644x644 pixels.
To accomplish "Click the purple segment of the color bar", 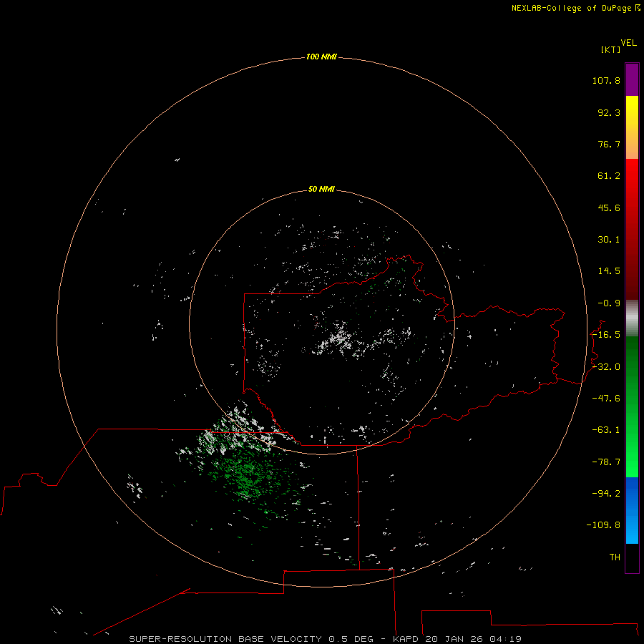I will click(632, 79).
